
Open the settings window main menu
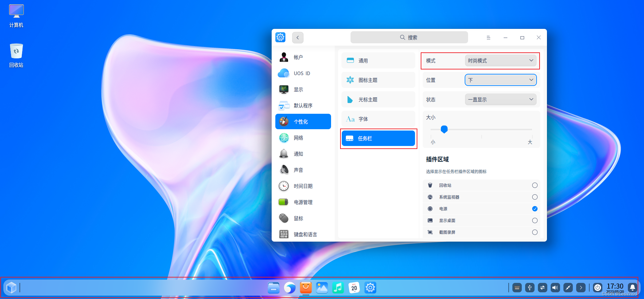pyautogui.click(x=489, y=38)
